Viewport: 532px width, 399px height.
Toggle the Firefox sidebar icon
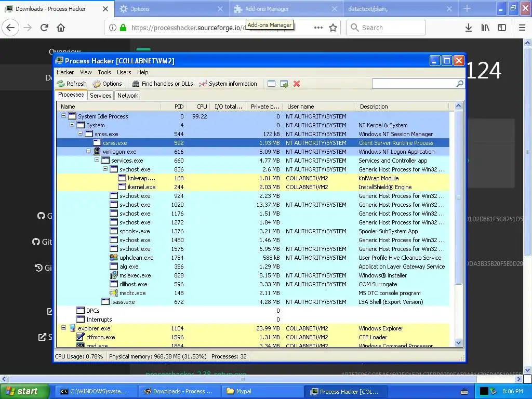pyautogui.click(x=502, y=28)
